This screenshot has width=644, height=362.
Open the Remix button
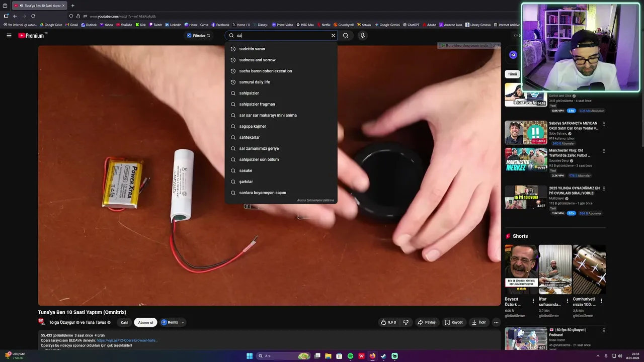click(x=170, y=322)
